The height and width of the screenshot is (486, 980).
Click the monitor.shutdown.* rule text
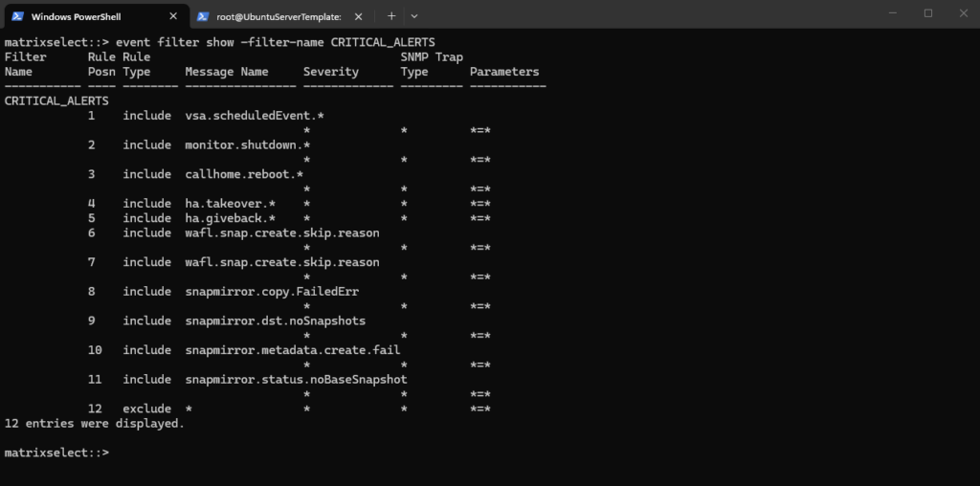(248, 144)
